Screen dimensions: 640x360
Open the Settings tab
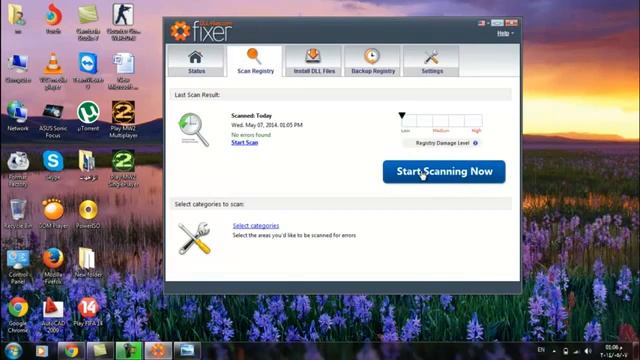[431, 61]
